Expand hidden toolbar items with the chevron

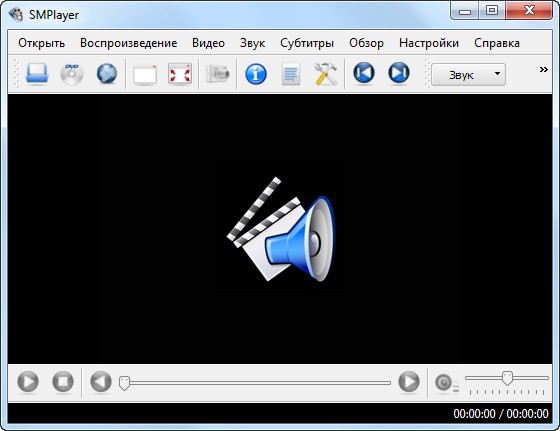[544, 70]
